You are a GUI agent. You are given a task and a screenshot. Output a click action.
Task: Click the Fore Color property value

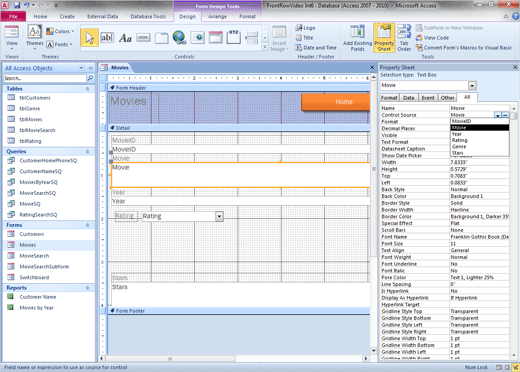point(479,277)
